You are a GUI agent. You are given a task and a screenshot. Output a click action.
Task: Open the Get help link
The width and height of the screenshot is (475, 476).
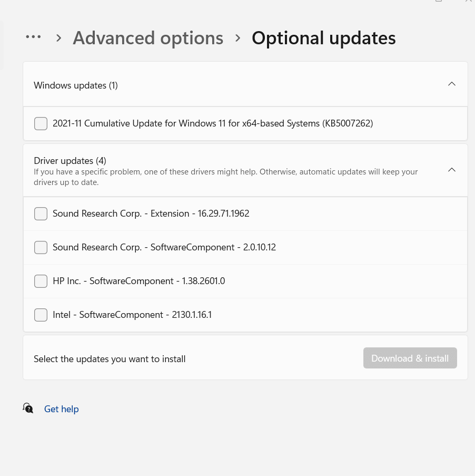click(x=61, y=409)
